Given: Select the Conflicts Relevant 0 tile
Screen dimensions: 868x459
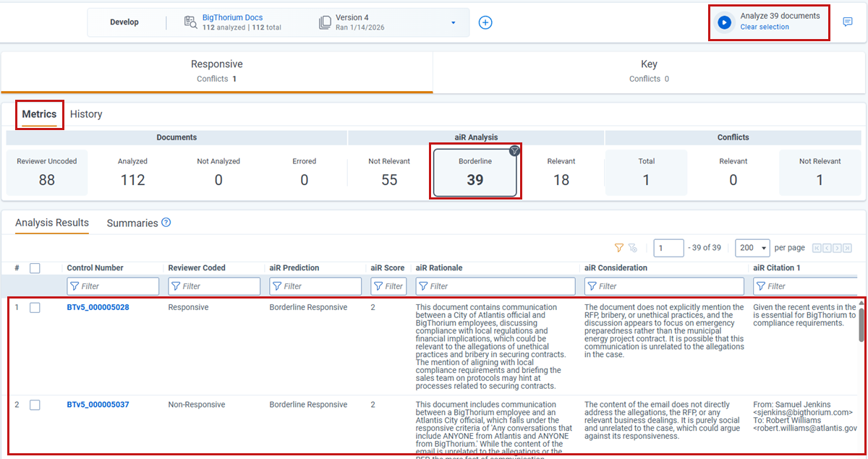Looking at the screenshot, I should click(x=733, y=173).
